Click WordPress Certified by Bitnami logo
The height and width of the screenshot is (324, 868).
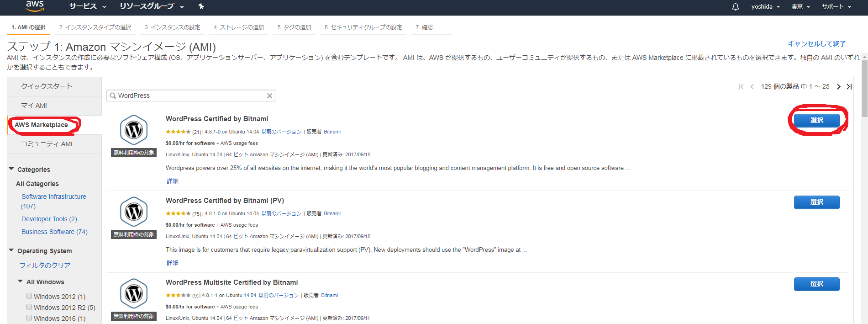(x=134, y=130)
